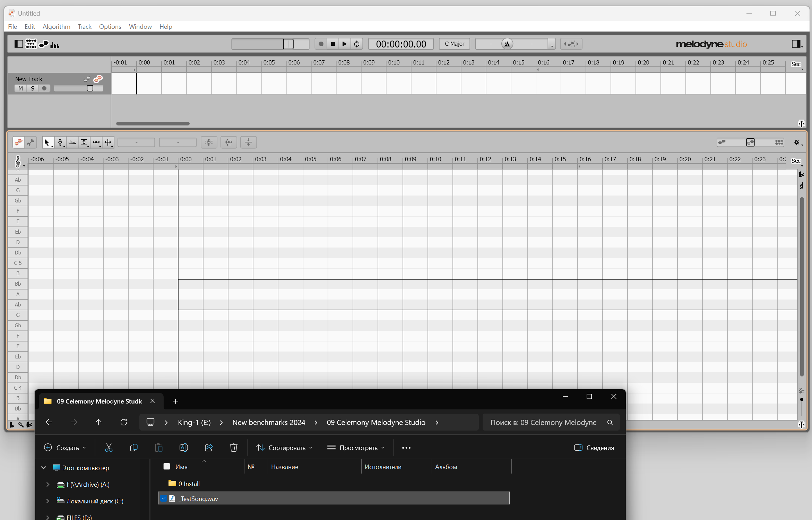
Task: Solo New Track with S button
Action: click(x=33, y=88)
